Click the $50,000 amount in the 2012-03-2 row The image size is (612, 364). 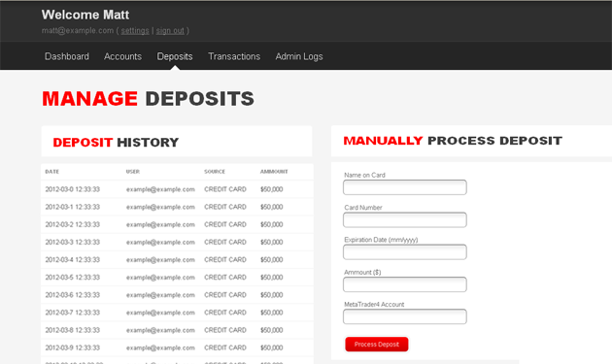click(272, 224)
